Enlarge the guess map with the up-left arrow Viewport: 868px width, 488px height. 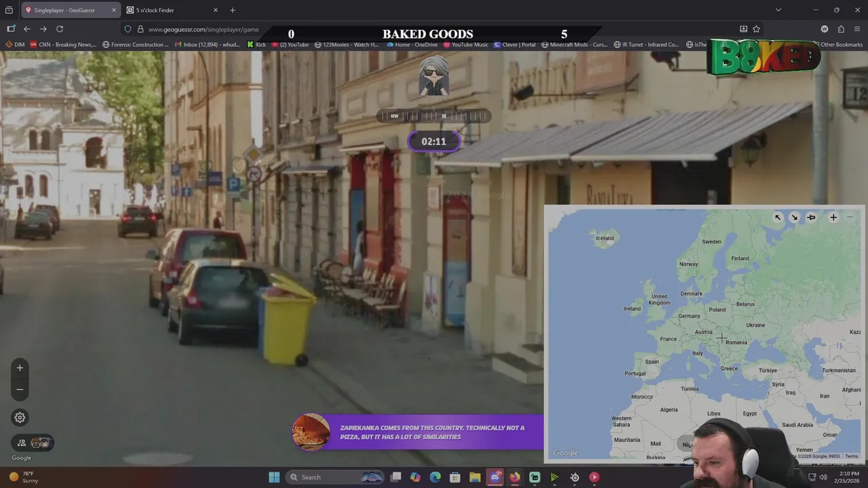[778, 218]
